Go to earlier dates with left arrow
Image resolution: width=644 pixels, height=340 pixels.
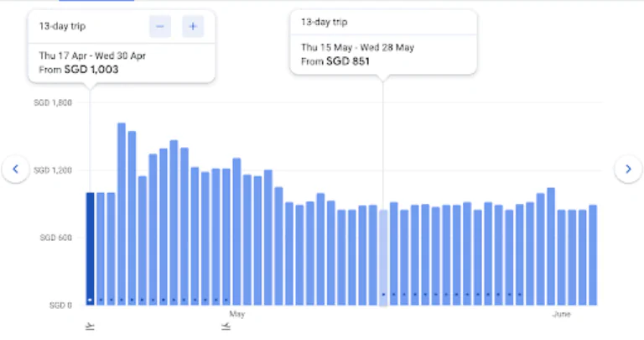tap(15, 170)
